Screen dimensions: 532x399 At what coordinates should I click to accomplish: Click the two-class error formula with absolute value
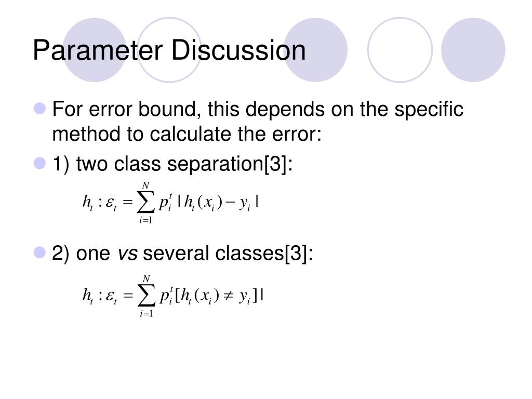(x=170, y=203)
